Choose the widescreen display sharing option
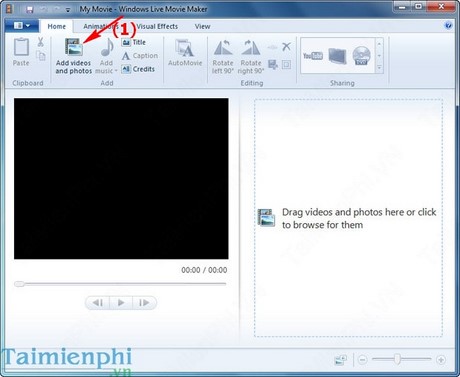 337,56
